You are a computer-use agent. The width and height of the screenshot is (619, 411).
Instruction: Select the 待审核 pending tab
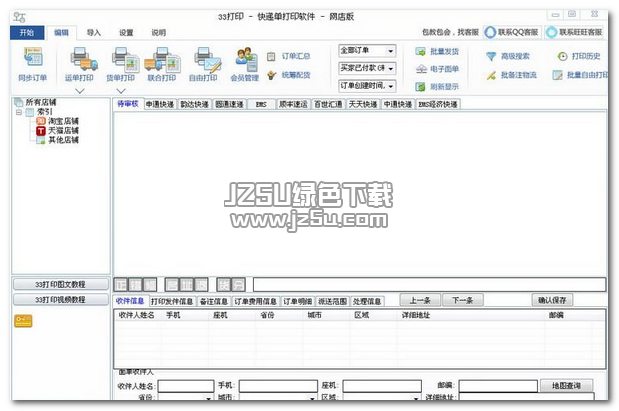128,104
